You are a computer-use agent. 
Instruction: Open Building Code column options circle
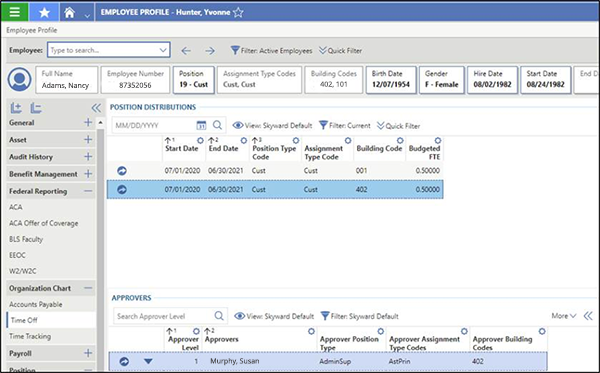pos(400,140)
